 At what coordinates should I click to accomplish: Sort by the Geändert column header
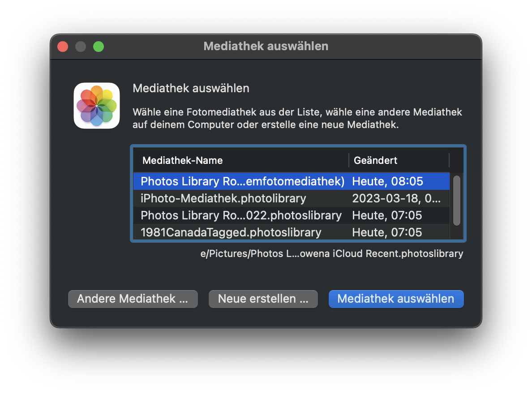pos(375,160)
